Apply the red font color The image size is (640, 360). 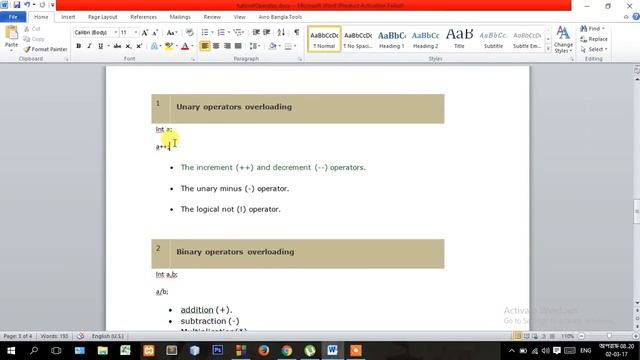click(185, 46)
